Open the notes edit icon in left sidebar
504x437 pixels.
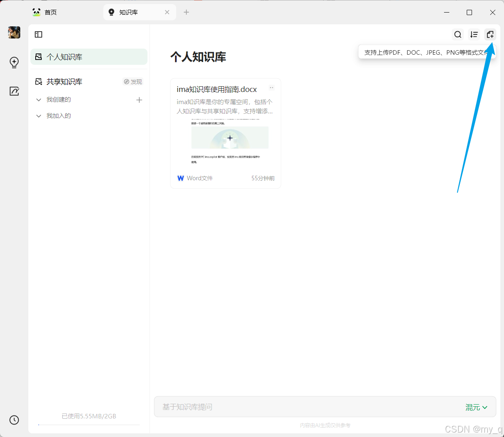[x=14, y=91]
